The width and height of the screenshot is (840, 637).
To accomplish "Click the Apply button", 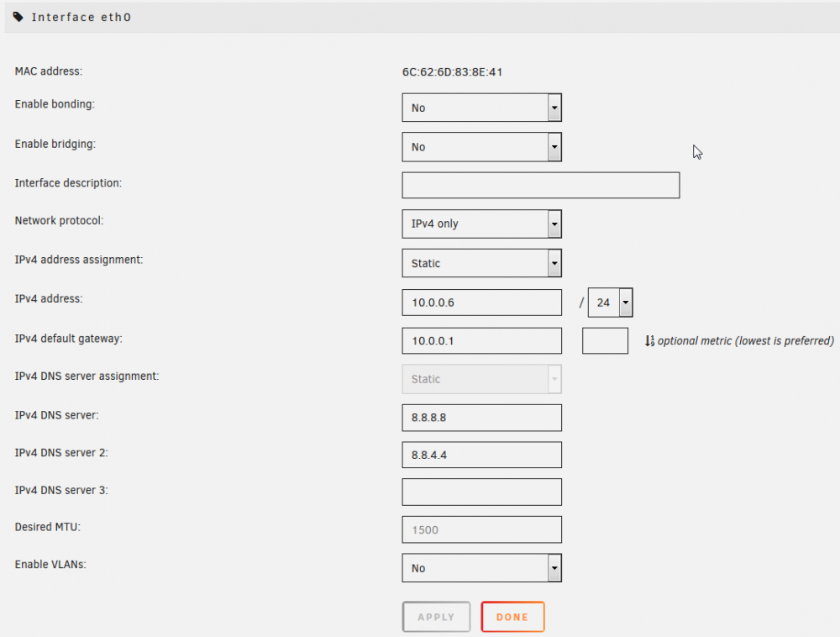I will 436,617.
